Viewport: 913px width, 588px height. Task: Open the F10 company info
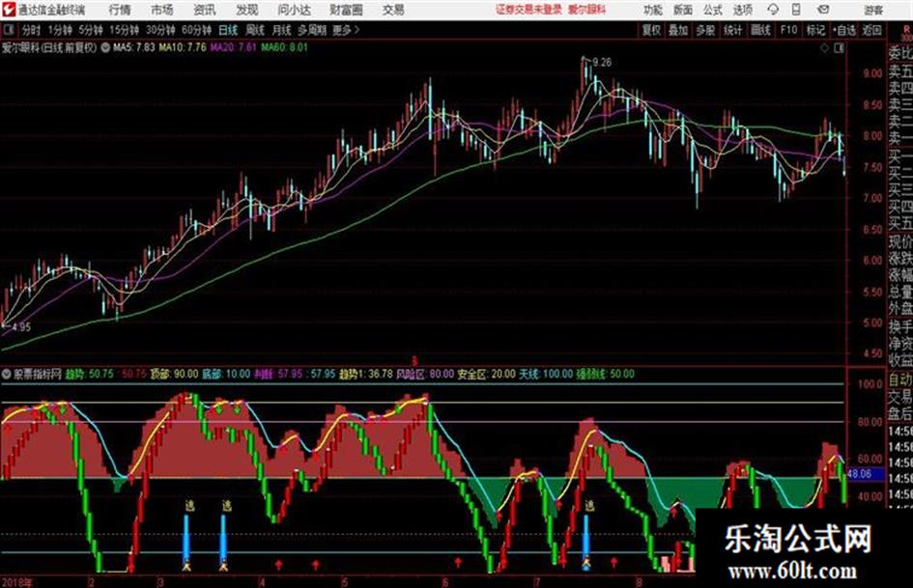(789, 30)
